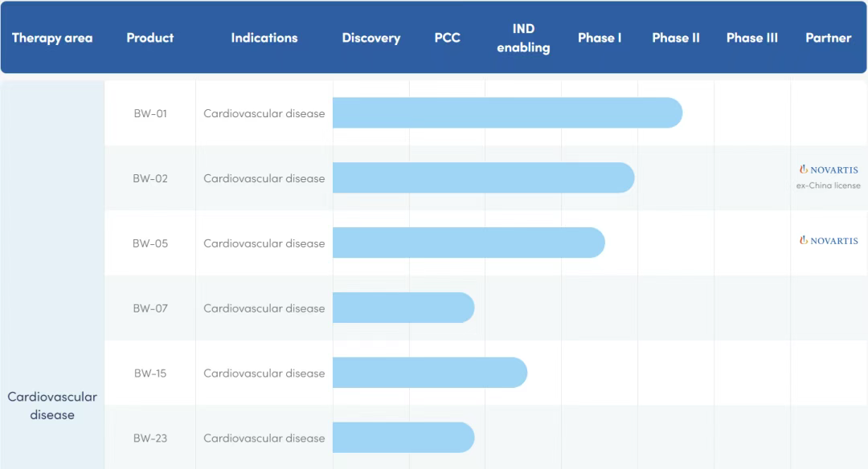Viewport: 868px width, 469px height.
Task: Click the Cardiovascular disease therapy area cell
Action: click(x=52, y=406)
